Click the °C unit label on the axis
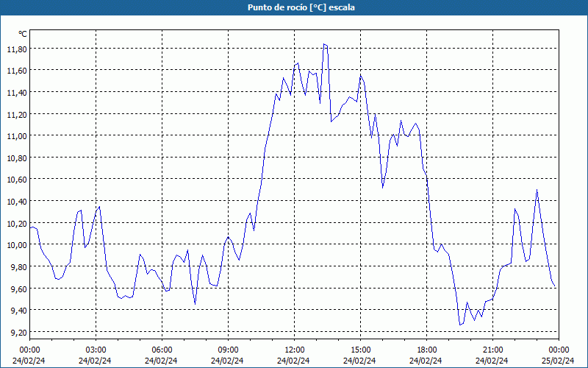The image size is (588, 368). point(23,34)
